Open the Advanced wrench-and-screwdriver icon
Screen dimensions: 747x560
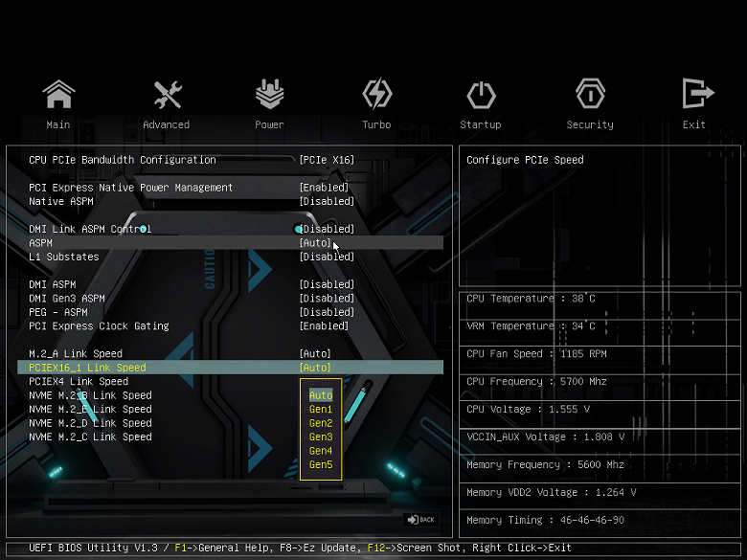point(168,94)
